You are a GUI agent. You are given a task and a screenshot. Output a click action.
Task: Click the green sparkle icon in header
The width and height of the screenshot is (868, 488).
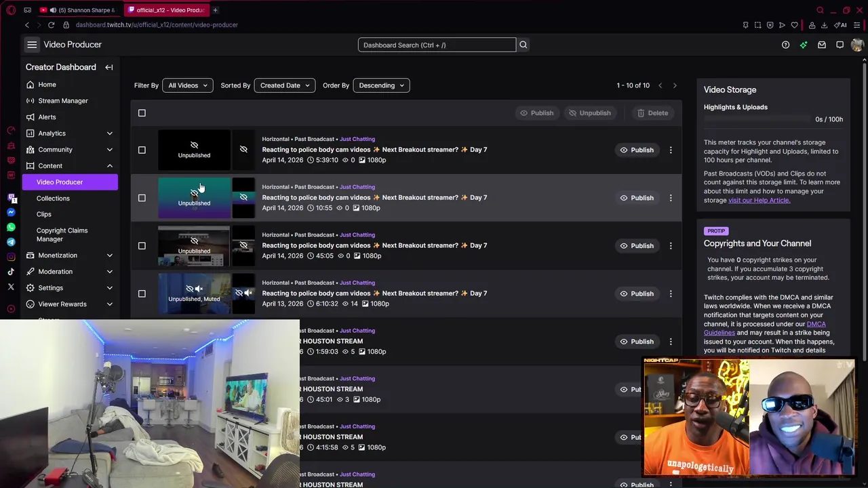pyautogui.click(x=804, y=45)
